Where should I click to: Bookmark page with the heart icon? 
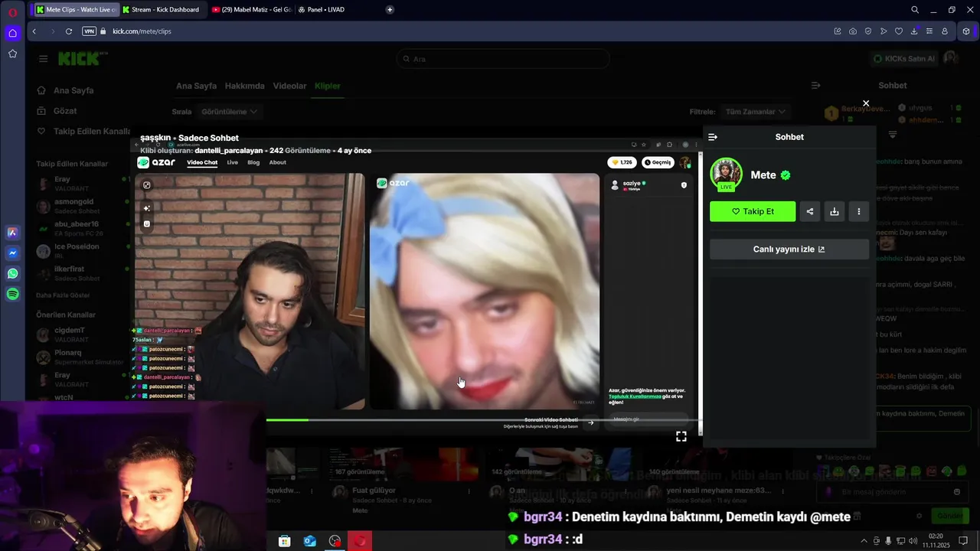click(899, 31)
